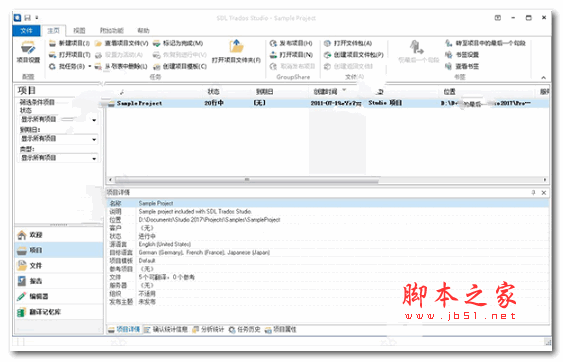
Task: Click Open Package (打开文件包)
Action: [348, 43]
